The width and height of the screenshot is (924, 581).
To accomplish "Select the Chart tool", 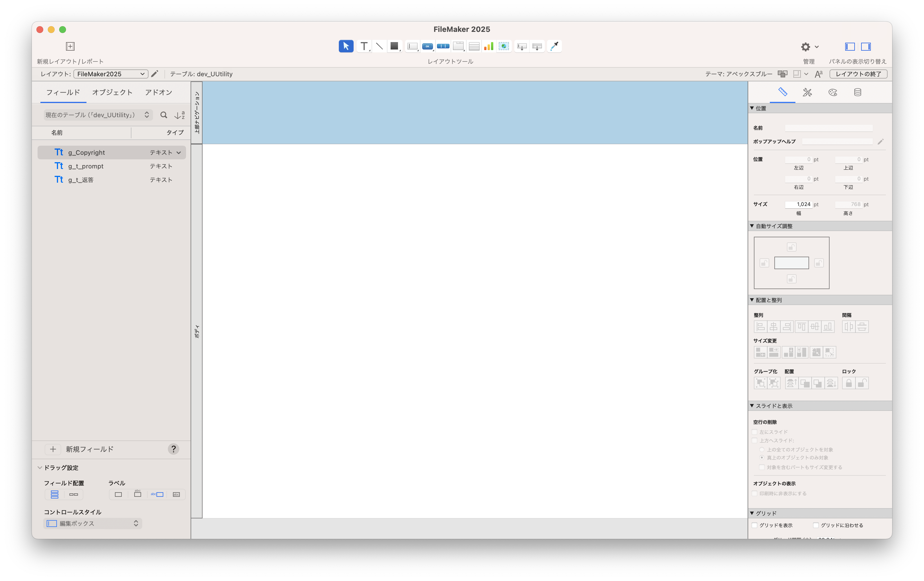I will pos(488,46).
